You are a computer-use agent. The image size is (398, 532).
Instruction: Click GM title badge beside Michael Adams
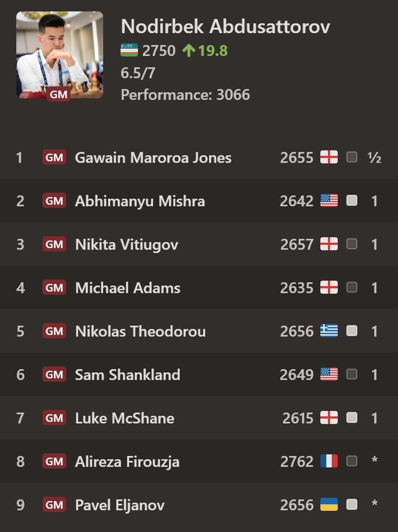point(54,288)
